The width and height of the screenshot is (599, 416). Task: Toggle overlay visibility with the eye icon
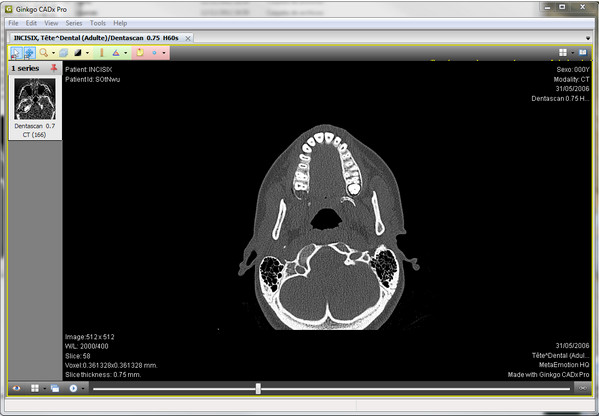[x=16, y=388]
